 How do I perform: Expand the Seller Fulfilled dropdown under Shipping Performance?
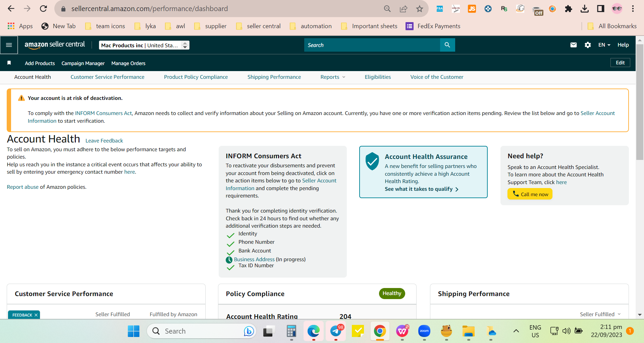point(600,314)
